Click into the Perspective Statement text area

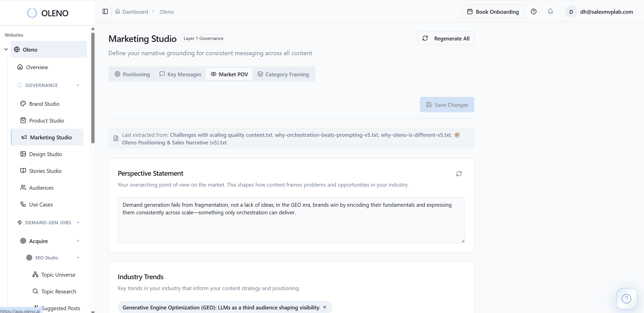click(291, 224)
